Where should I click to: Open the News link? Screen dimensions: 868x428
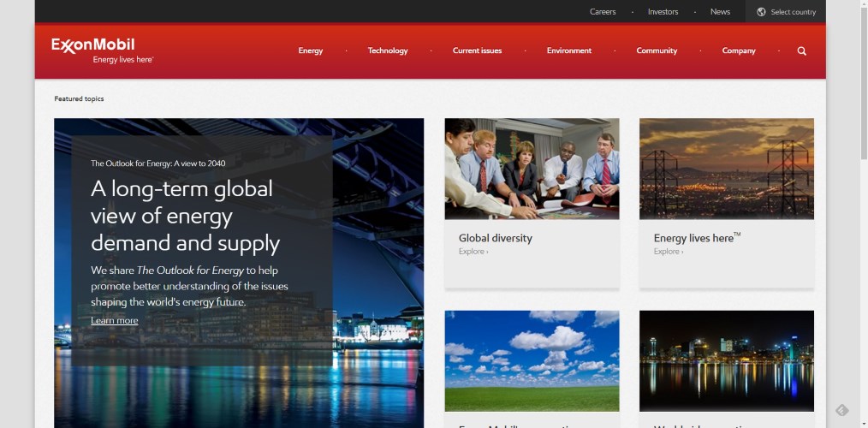720,12
